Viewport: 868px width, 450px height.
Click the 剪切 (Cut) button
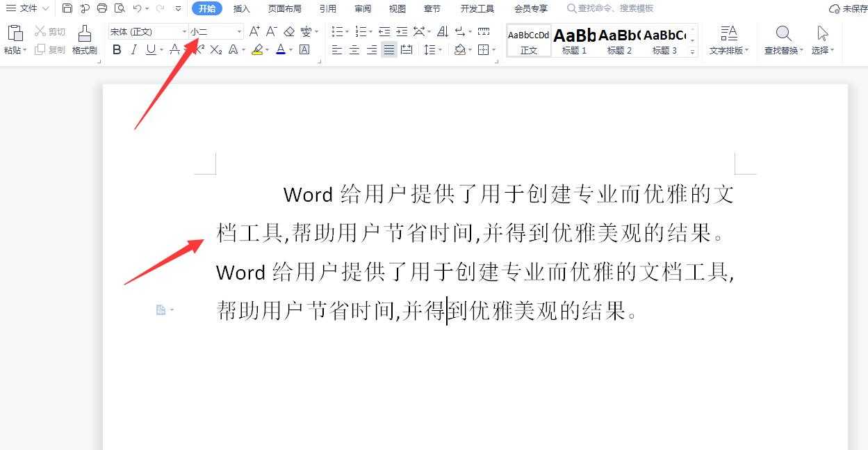50,32
